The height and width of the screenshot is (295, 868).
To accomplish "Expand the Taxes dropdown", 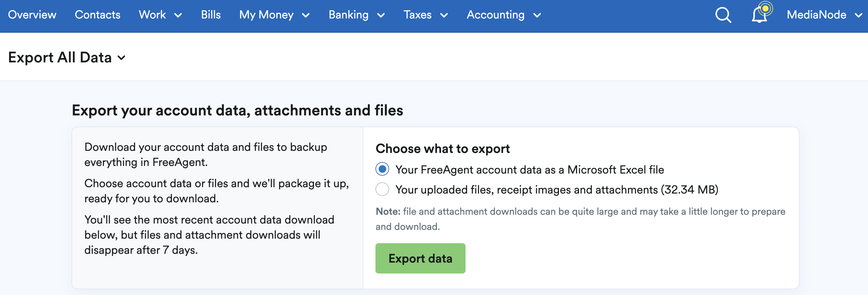I will coord(426,15).
